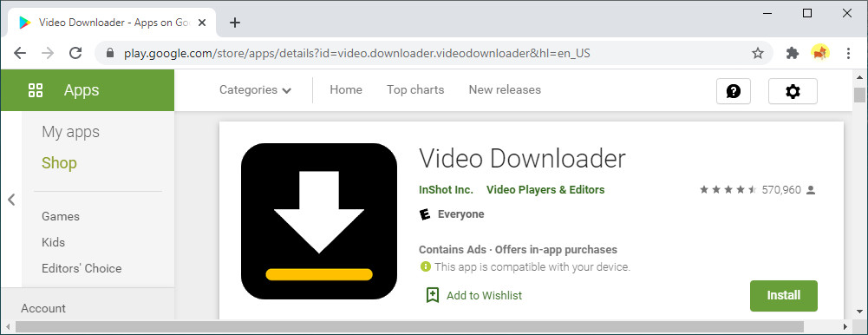
Task: Click the address bar URL
Action: tap(357, 53)
